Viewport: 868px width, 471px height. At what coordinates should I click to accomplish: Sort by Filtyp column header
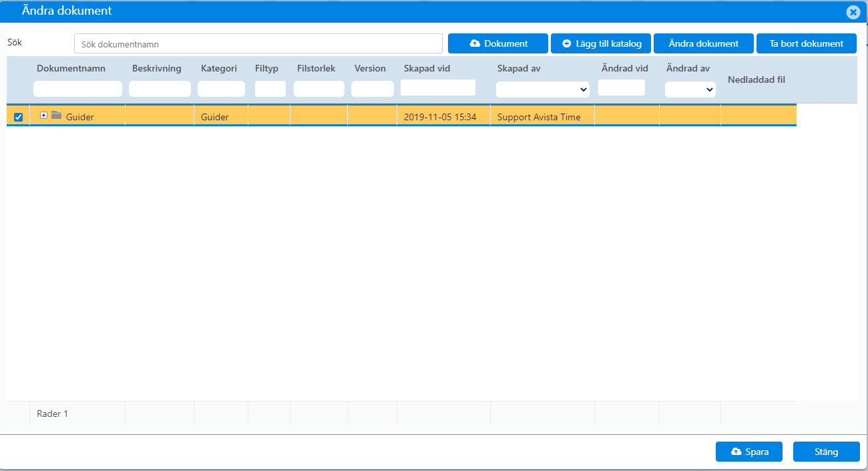266,68
